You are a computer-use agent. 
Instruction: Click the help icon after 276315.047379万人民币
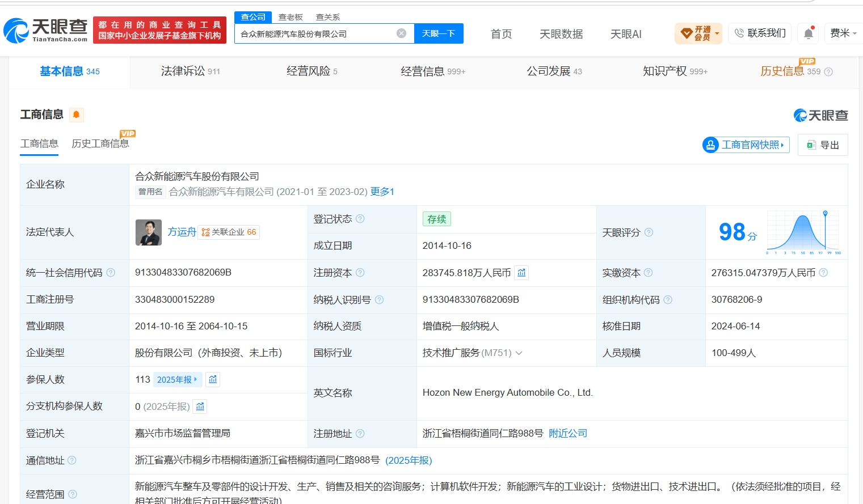click(x=823, y=273)
